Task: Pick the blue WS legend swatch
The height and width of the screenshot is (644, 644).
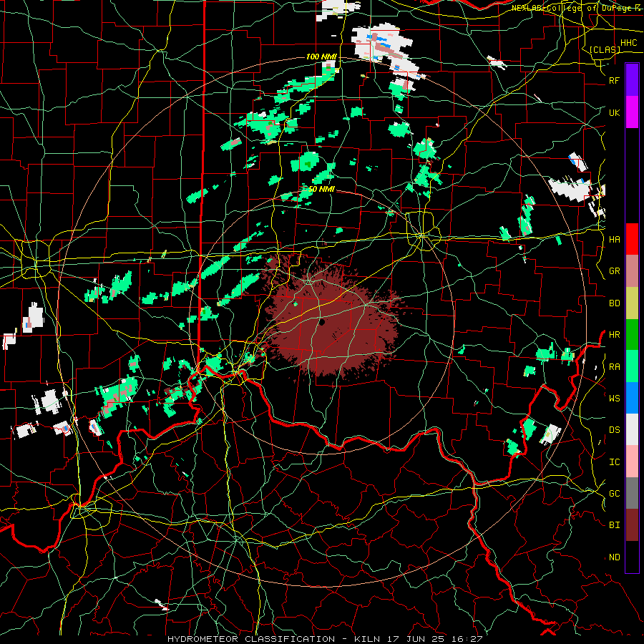Action: click(632, 398)
